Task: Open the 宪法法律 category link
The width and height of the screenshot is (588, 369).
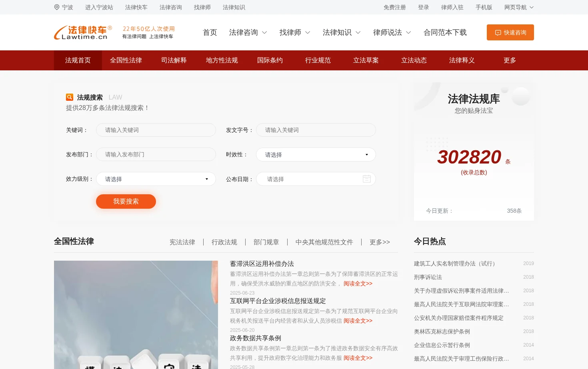Action: 182,242
